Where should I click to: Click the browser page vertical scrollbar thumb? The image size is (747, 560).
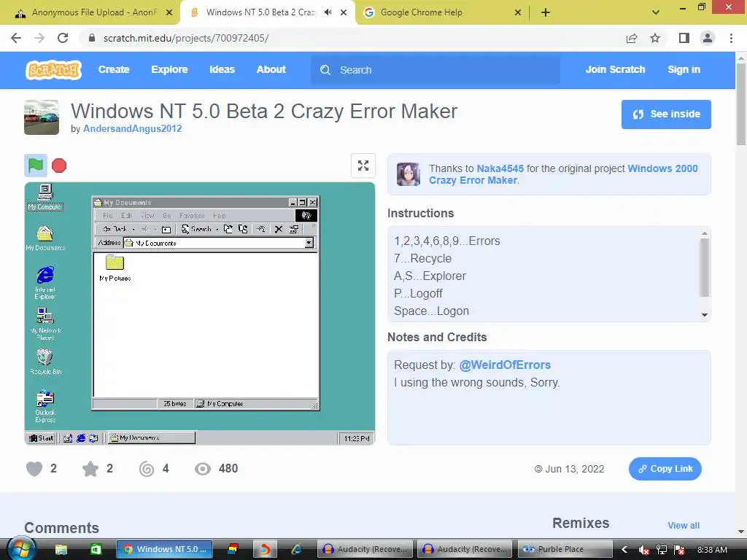(741, 104)
